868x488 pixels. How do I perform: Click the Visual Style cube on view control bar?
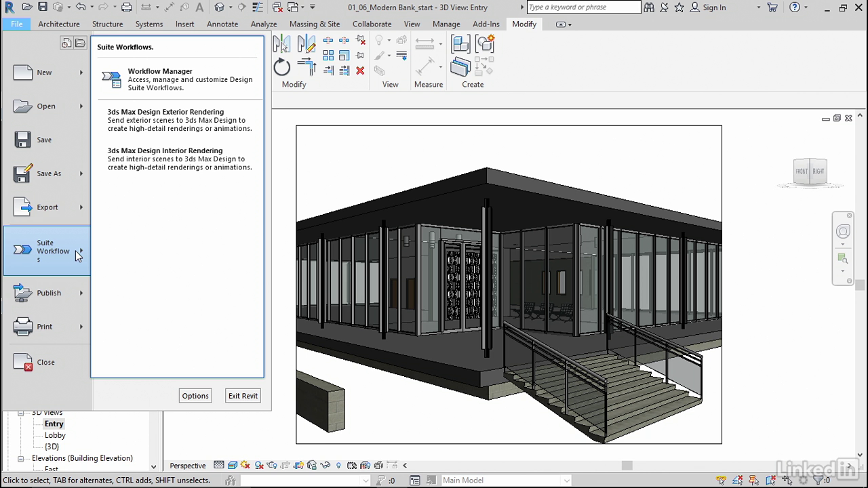pyautogui.click(x=233, y=465)
